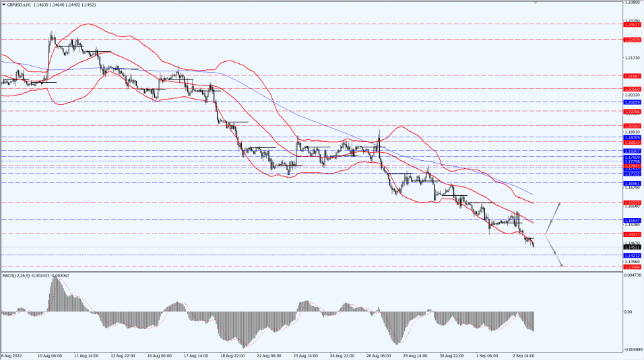Click the 1.13784 red price level tag

pyautogui.click(x=632, y=266)
